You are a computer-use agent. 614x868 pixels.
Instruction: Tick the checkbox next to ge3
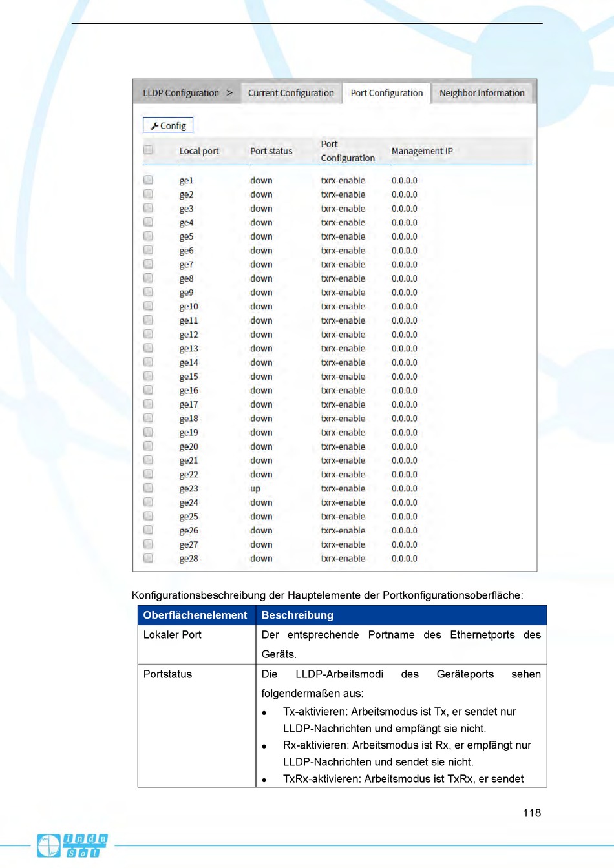pos(149,208)
